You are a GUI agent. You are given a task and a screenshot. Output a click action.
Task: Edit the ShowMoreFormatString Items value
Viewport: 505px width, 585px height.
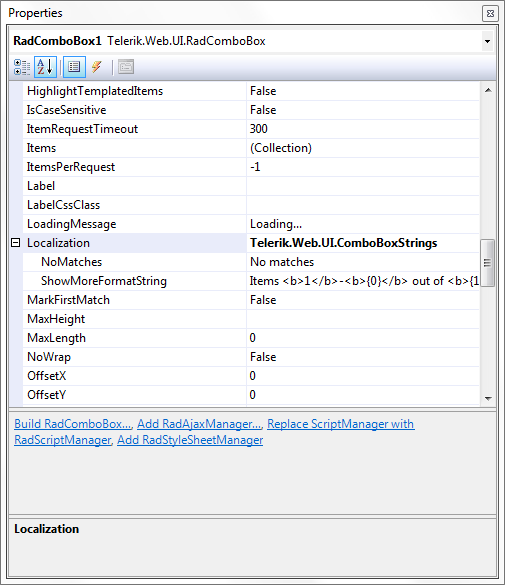coord(363,281)
